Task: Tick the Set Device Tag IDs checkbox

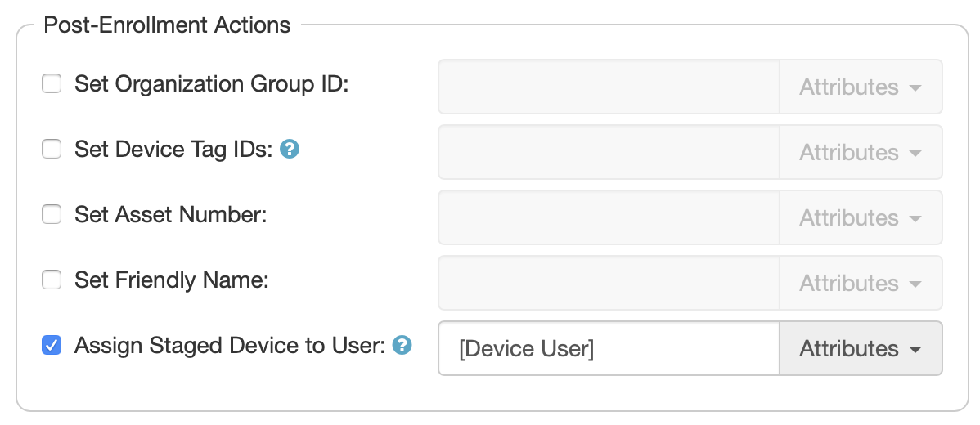Action: (x=52, y=150)
